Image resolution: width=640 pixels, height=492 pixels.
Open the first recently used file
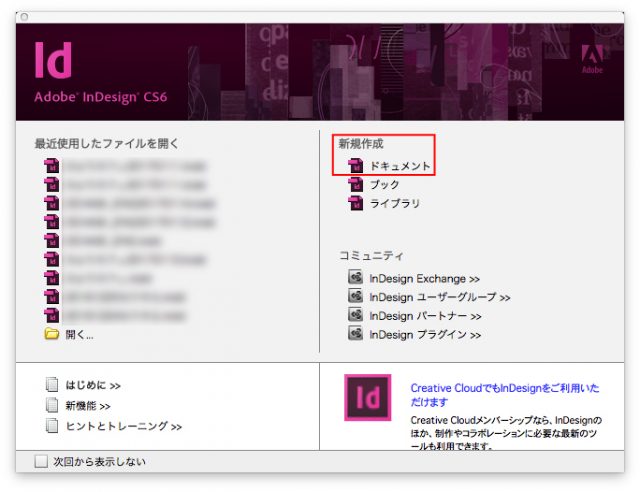130,165
